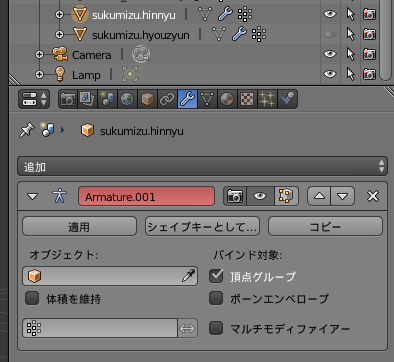Expand the Camera outliner item
This screenshot has height=362, width=394.
pos(39,54)
